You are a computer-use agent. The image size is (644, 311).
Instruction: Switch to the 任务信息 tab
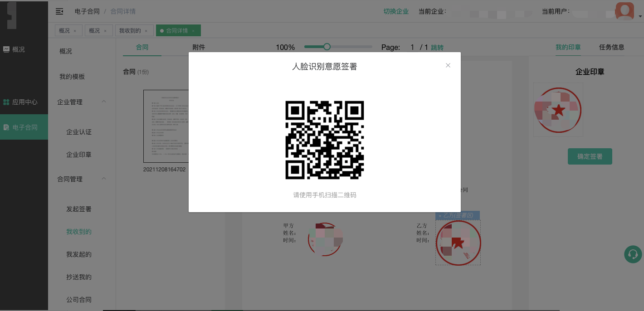tap(611, 47)
